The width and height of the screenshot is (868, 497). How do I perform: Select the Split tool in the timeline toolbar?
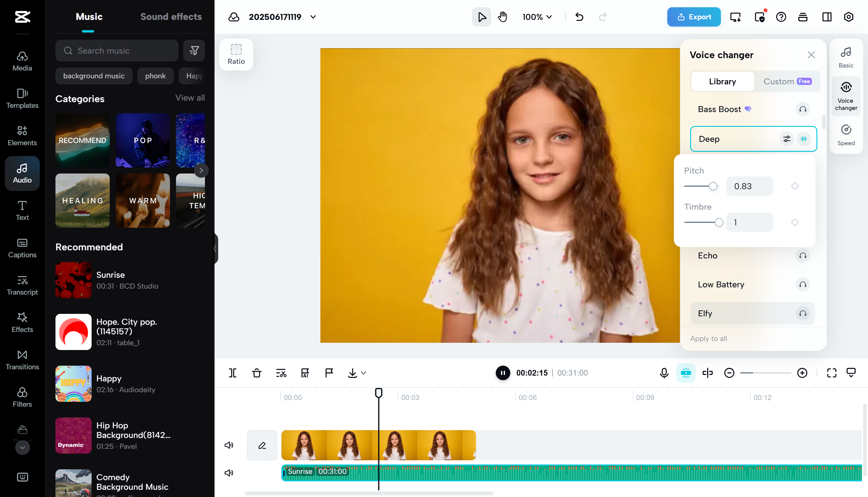click(x=233, y=373)
